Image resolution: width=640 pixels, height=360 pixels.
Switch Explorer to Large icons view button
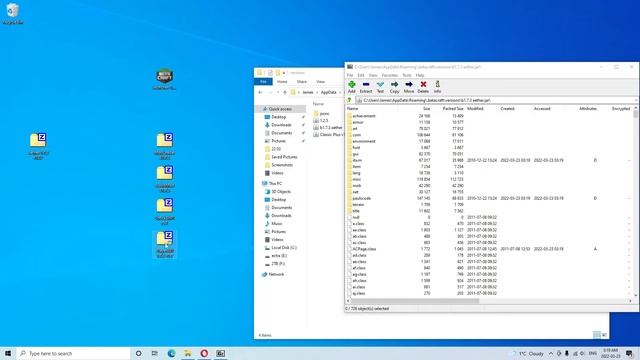coord(604,335)
